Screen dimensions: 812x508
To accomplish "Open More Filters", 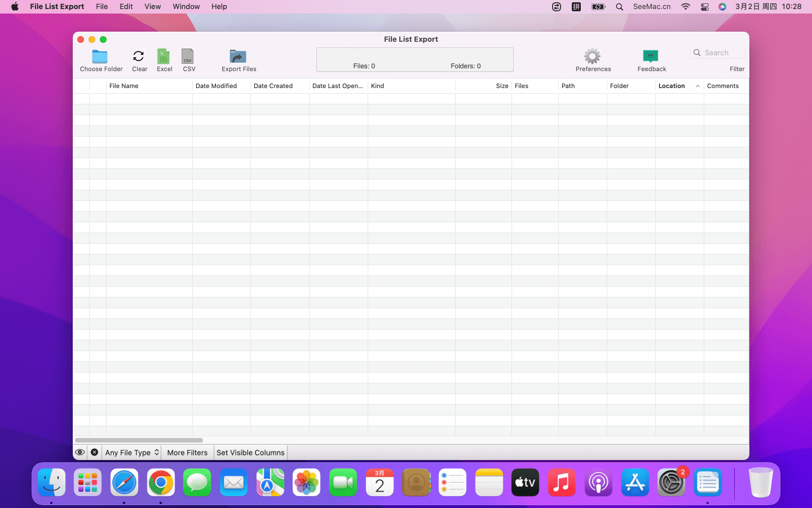I will 187,453.
